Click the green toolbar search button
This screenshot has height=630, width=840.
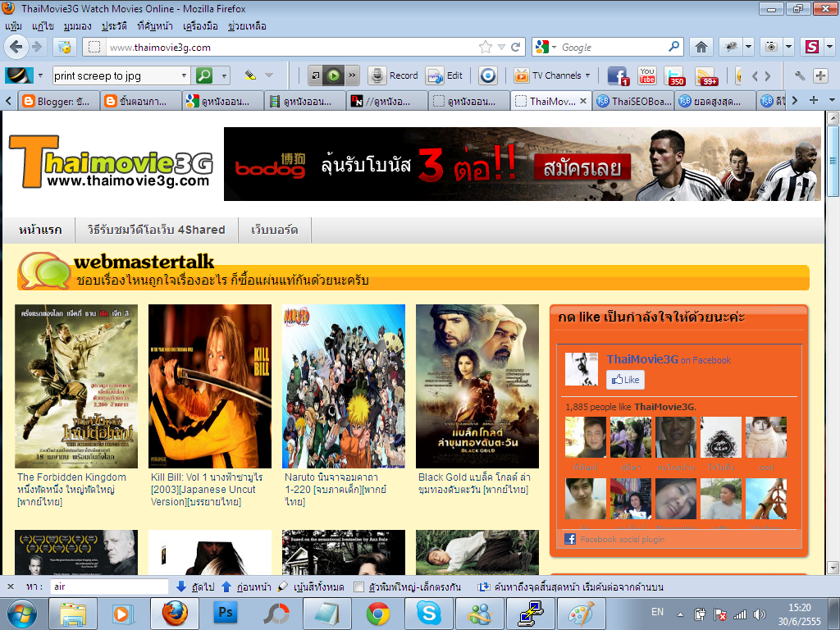[x=203, y=75]
